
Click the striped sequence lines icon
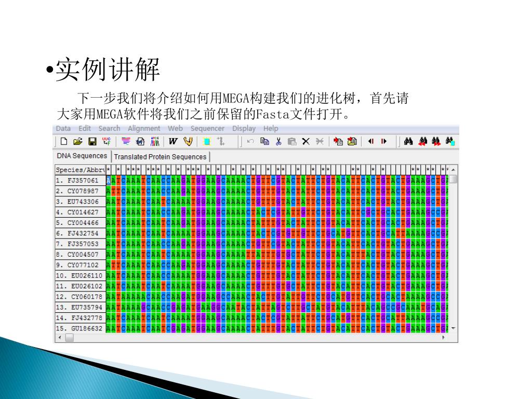pyautogui.click(x=126, y=141)
